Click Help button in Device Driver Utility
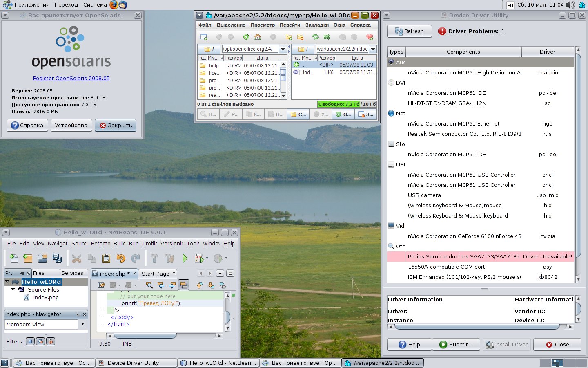Viewport: 588px width, 368px height. pos(410,344)
